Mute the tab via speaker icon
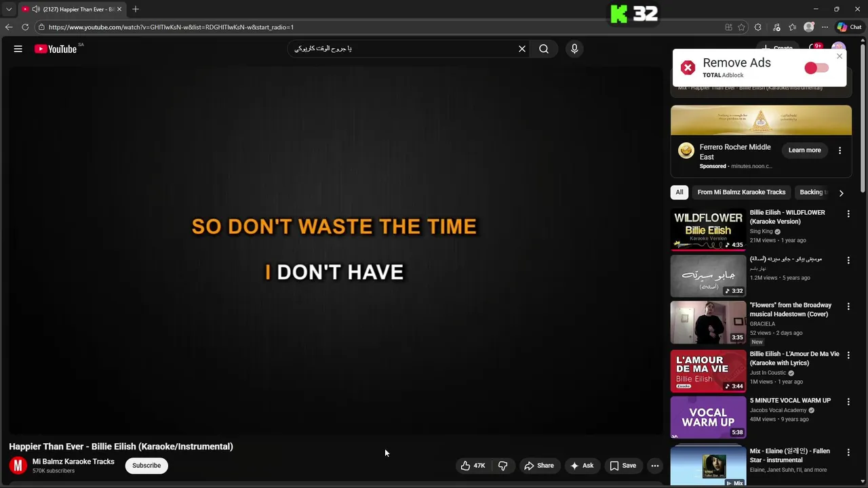The width and height of the screenshot is (868, 488). [x=36, y=9]
